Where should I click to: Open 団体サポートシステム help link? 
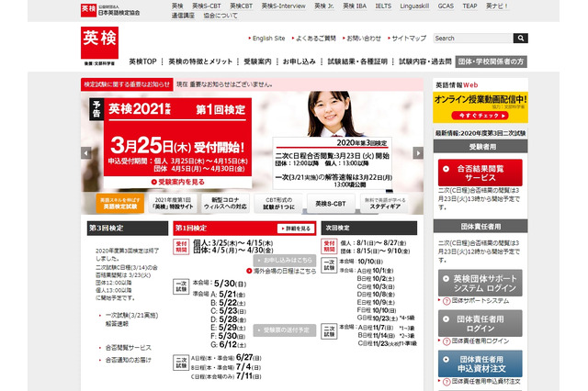pos(480,301)
